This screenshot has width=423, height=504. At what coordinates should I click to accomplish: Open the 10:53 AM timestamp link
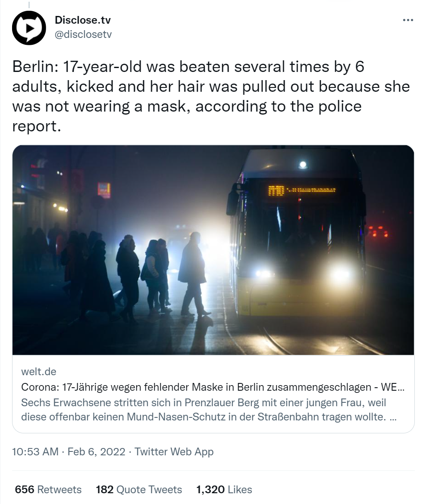click(35, 451)
